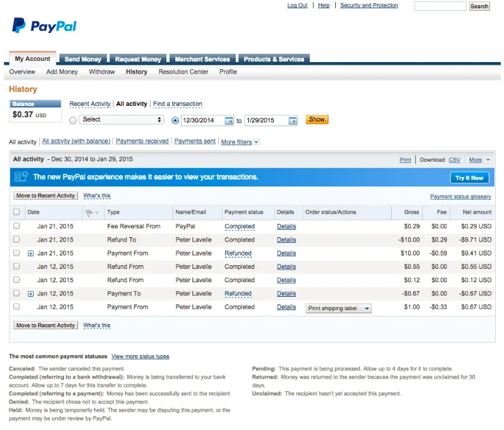The image size is (504, 430).
Task: Filter by Payments sent
Action: coord(195,141)
